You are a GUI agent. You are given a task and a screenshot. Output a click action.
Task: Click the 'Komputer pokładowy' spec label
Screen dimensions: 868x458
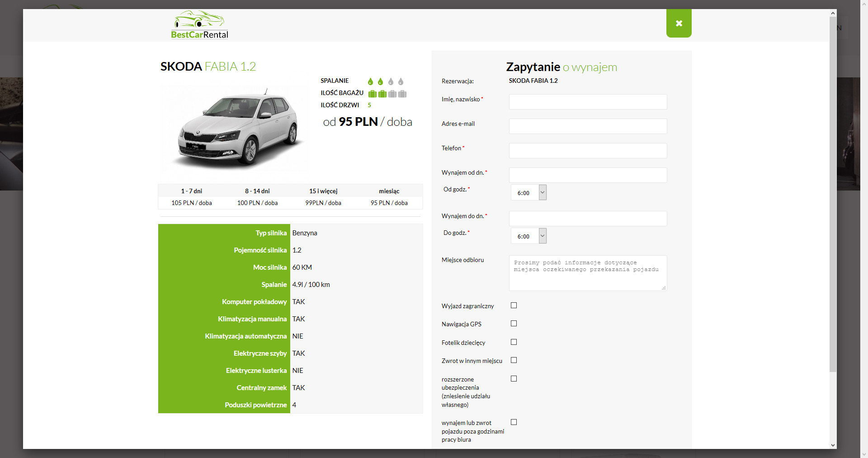255,302
